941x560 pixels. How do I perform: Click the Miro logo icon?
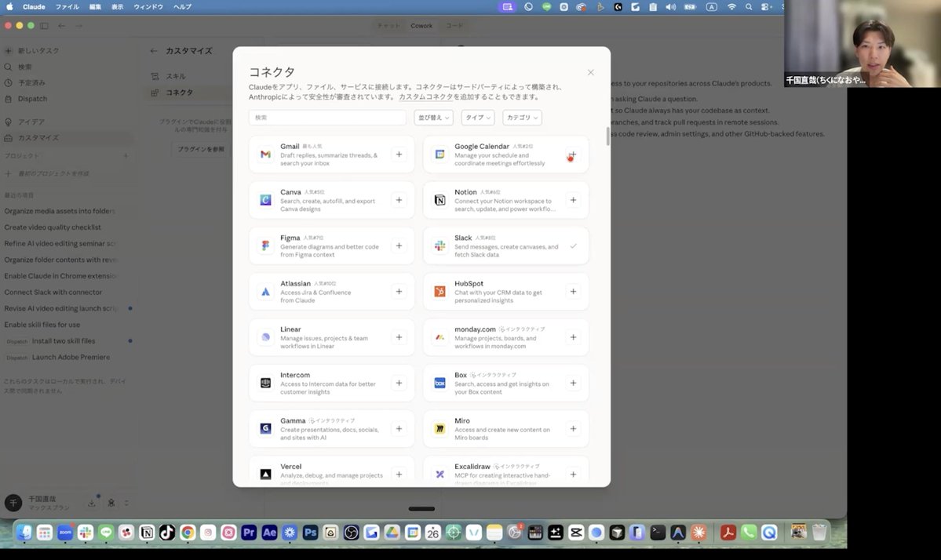440,429
